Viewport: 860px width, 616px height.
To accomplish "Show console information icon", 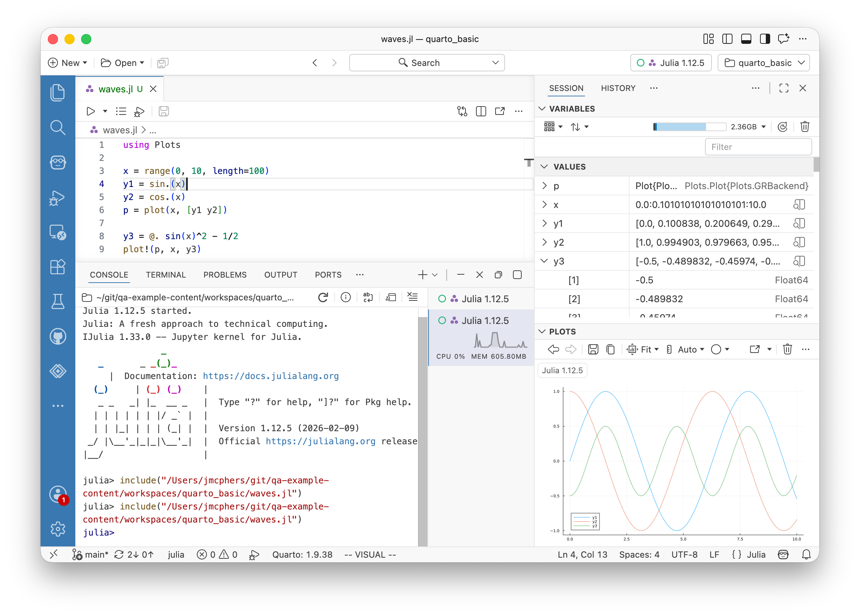I will coord(346,298).
